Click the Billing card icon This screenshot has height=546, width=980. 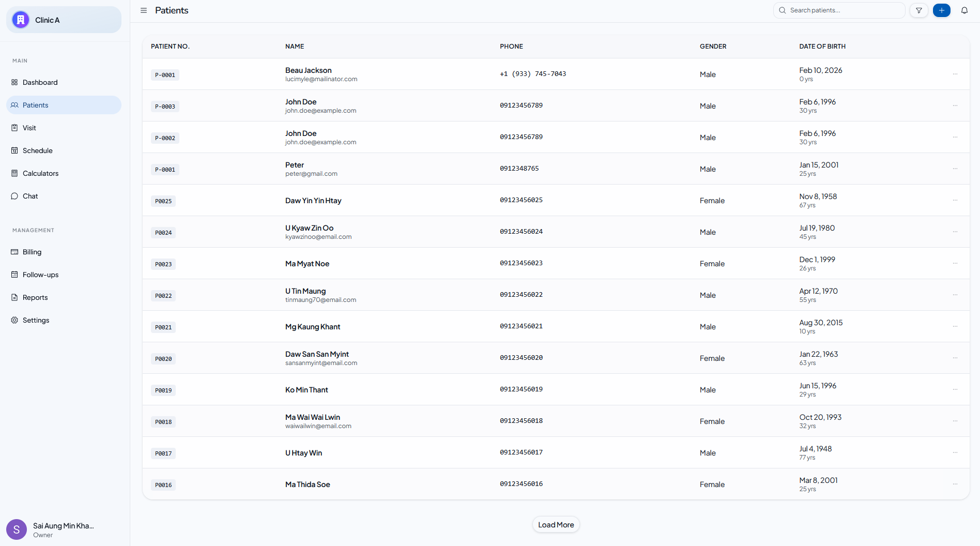(14, 252)
